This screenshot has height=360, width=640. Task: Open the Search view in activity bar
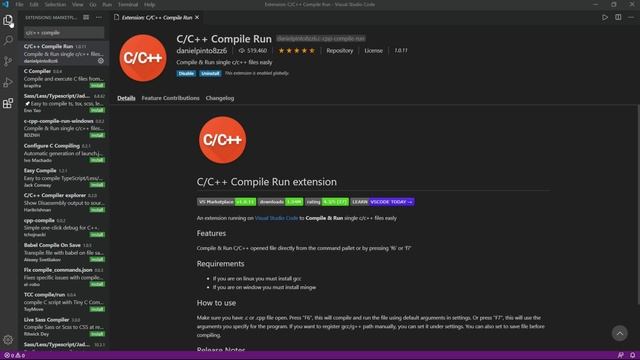(8, 40)
